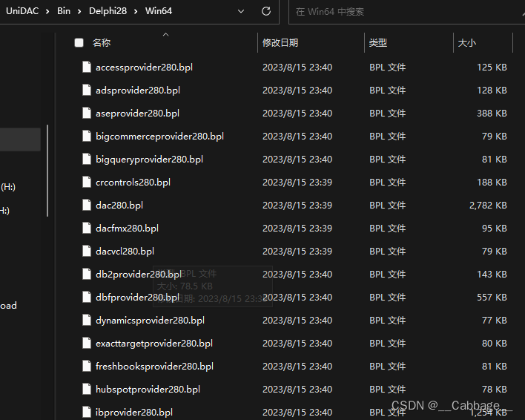Click modified date of dynamicsprovider280.bpl

click(297, 321)
